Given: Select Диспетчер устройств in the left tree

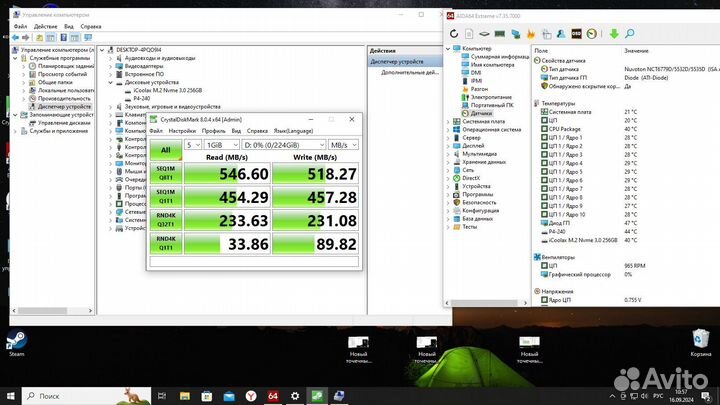Looking at the screenshot, I should click(64, 107).
